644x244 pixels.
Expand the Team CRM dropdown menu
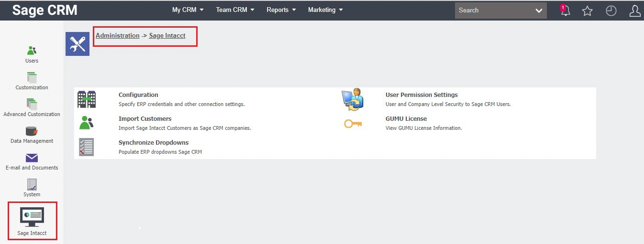(x=235, y=10)
